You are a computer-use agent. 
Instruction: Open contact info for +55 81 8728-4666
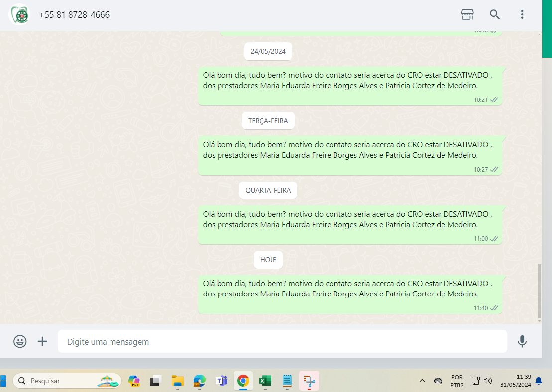[74, 15]
